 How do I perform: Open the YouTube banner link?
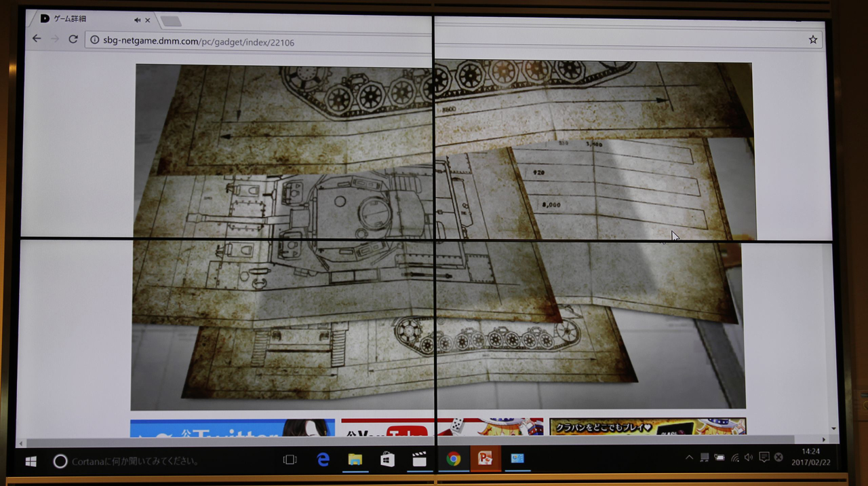pyautogui.click(x=442, y=426)
